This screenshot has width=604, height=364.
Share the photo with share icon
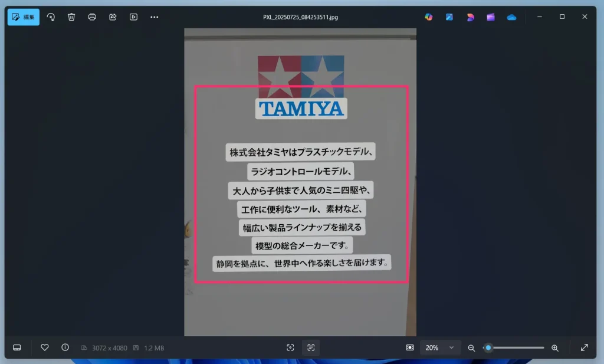click(x=113, y=17)
